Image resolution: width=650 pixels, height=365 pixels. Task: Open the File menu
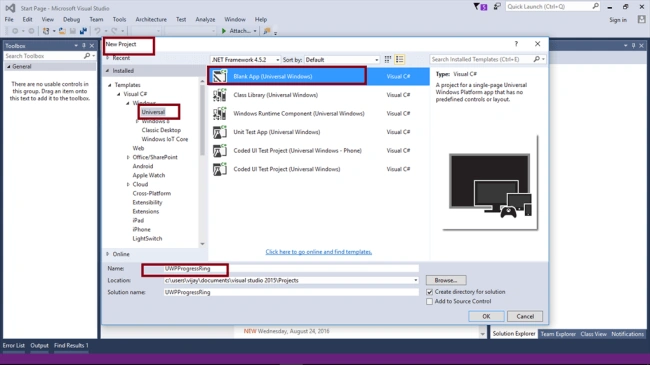[x=9, y=19]
